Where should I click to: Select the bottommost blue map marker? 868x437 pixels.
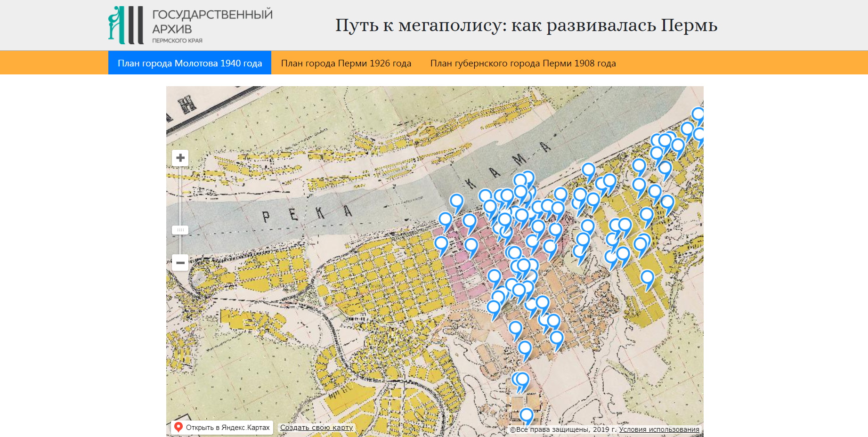pos(527,415)
